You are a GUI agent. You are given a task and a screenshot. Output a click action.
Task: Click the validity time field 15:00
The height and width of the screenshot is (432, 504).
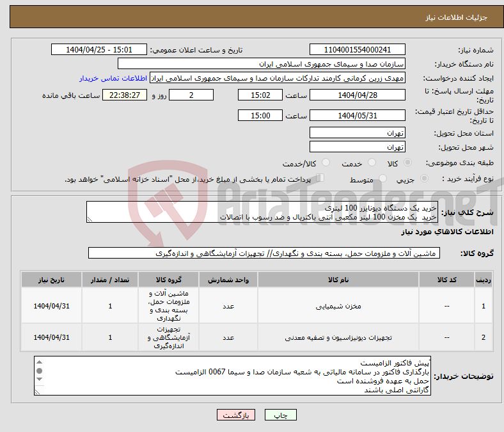(x=260, y=115)
